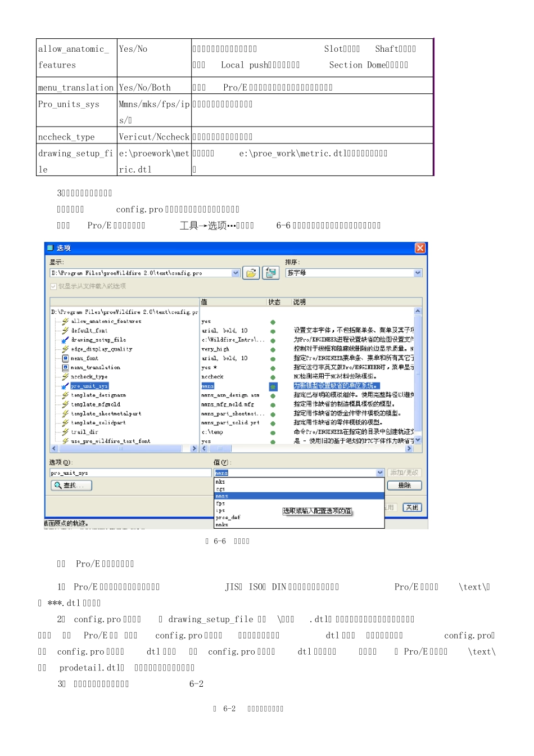534x756 pixels.
Task: Close the Options dialog with the red X
Action: pos(420,248)
